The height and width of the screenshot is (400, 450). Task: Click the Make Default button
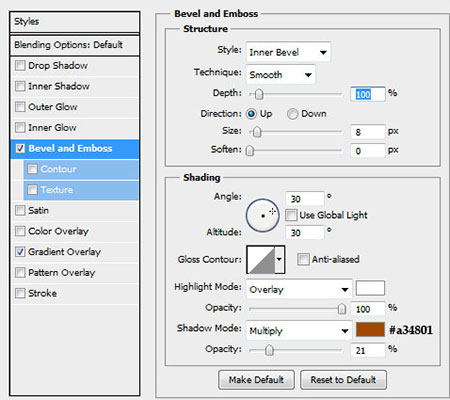click(256, 380)
